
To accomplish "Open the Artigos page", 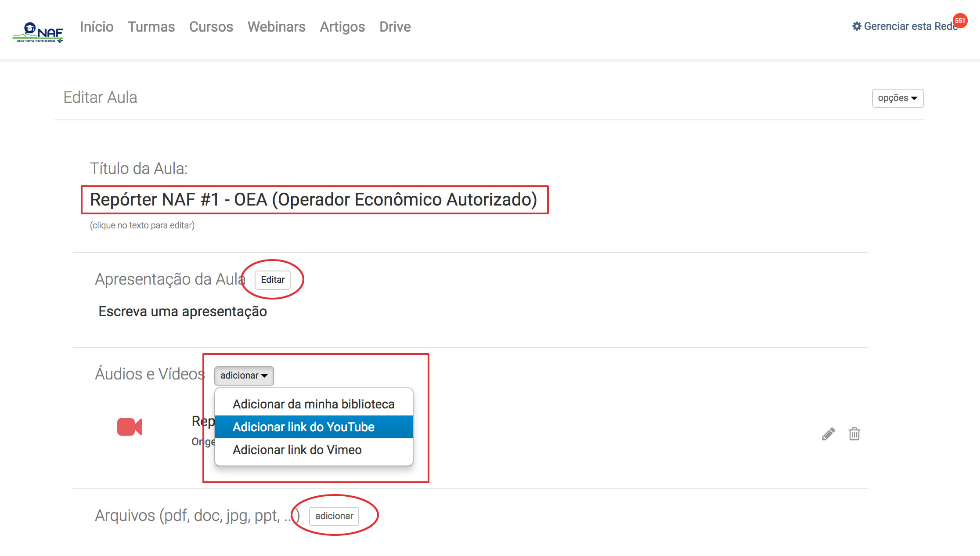I will click(x=342, y=27).
